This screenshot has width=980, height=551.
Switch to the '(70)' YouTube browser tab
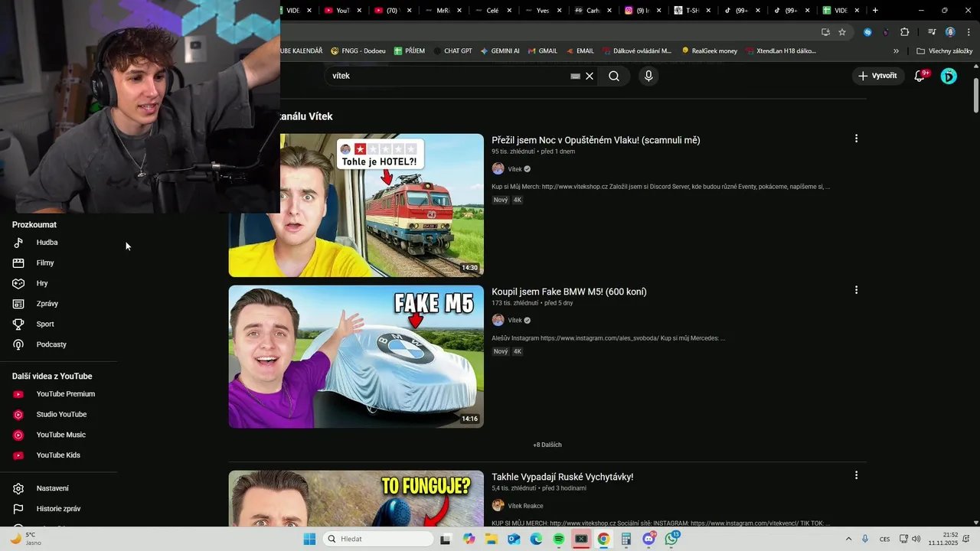click(393, 11)
